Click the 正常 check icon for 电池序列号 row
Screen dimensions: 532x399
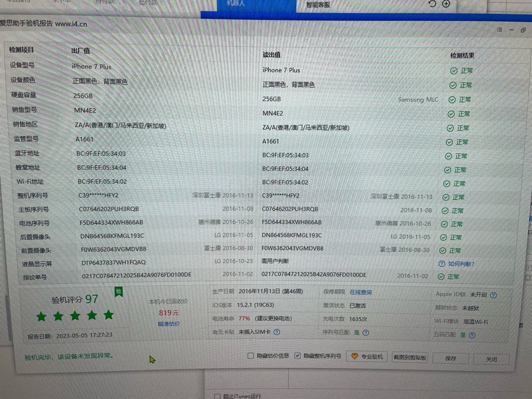pyautogui.click(x=444, y=224)
